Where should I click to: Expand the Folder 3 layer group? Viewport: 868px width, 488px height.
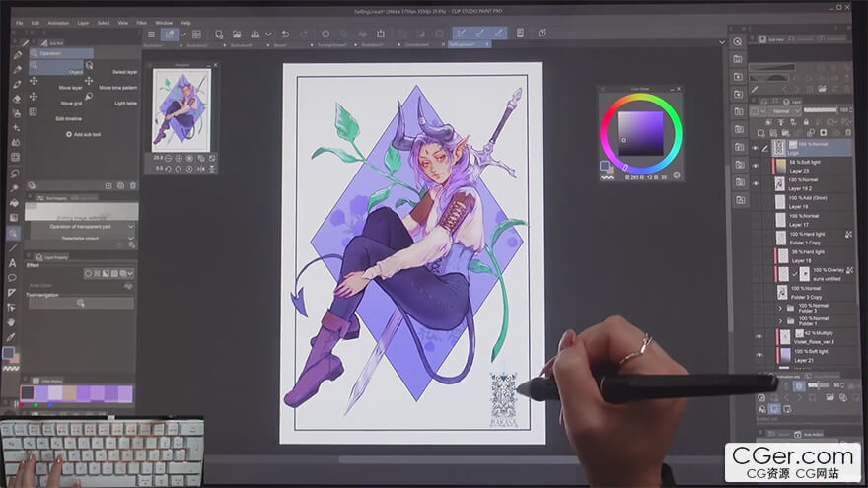[779, 308]
